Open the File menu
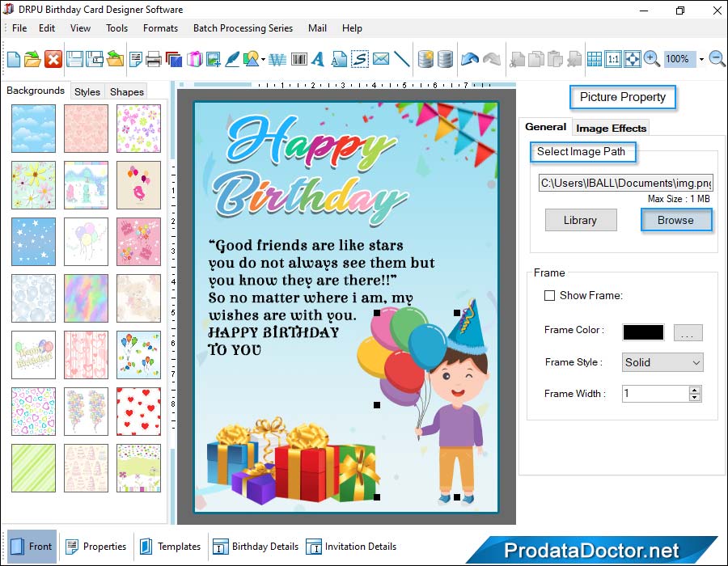 click(x=19, y=28)
